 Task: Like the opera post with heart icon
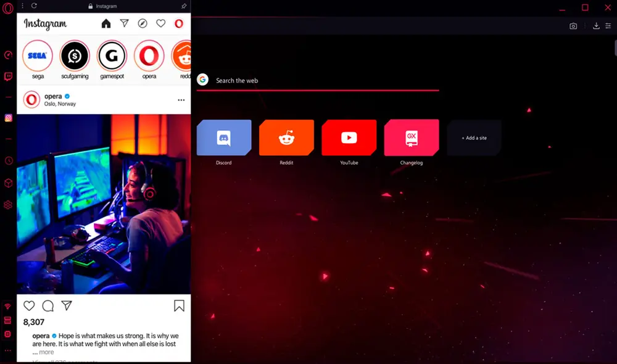(x=29, y=305)
